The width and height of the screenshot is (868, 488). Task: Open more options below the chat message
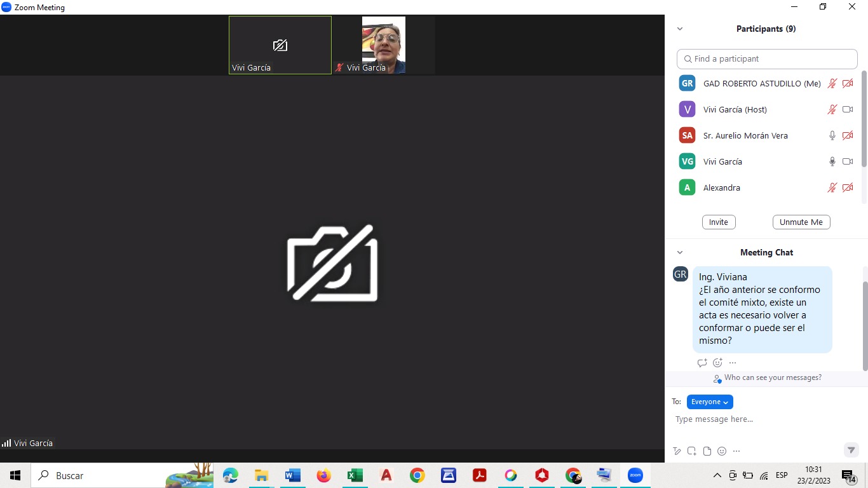click(733, 363)
